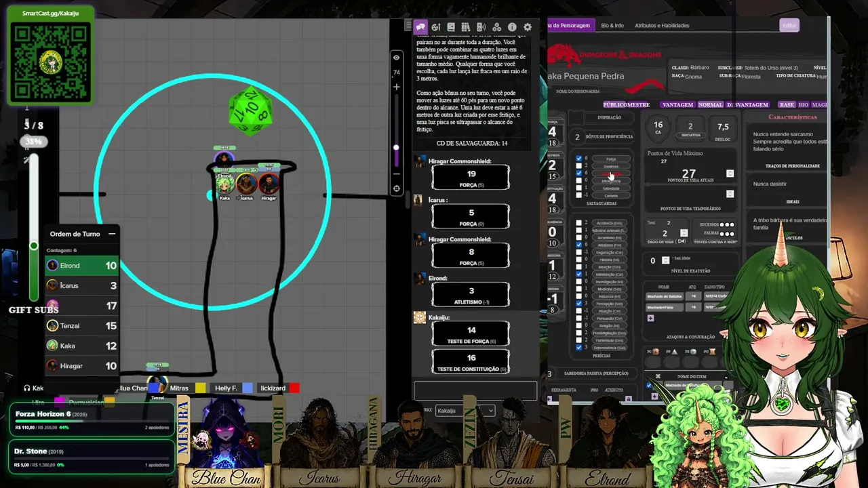This screenshot has width=868, height=488.
Task: Set roll visibility to MESTRE
Action: [x=639, y=105]
